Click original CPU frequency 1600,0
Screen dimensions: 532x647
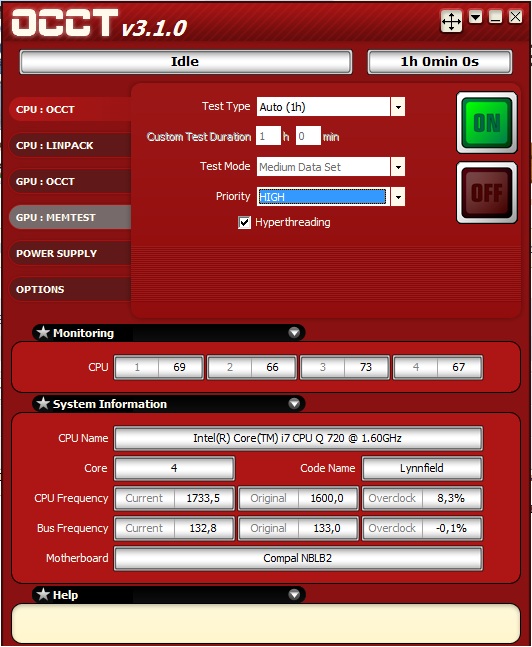coord(327,498)
